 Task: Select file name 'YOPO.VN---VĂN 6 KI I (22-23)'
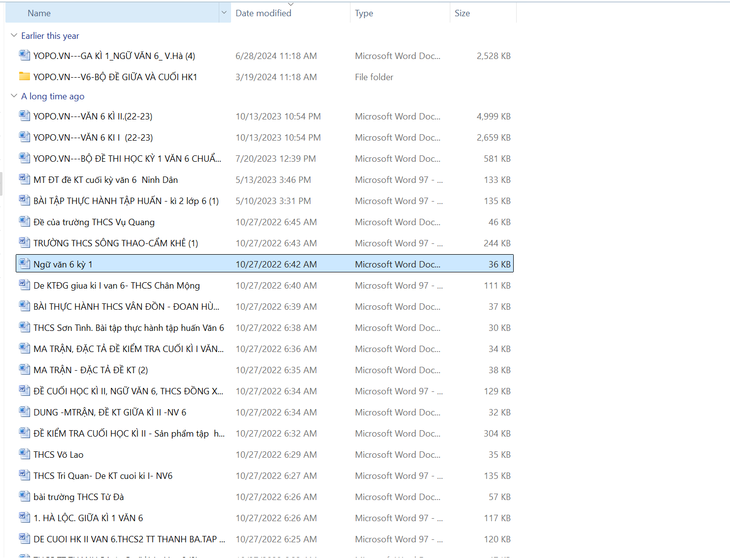tap(93, 138)
